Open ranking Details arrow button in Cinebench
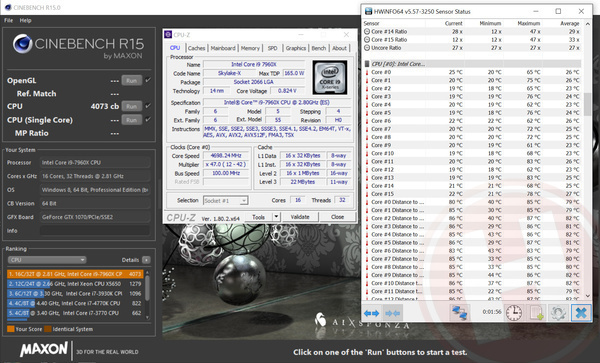Screen dimensions: 600x363 tap(146, 260)
